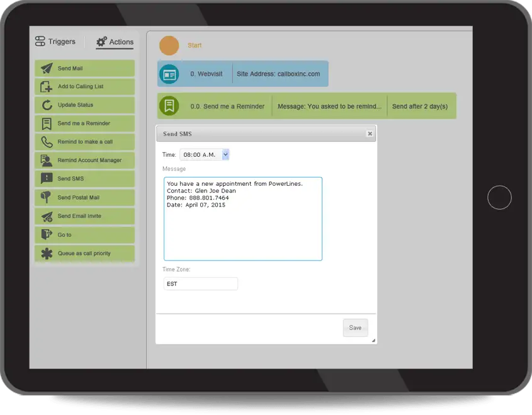Click the Send SMS speech bubble icon
This screenshot has height=415, width=532.
(47, 178)
